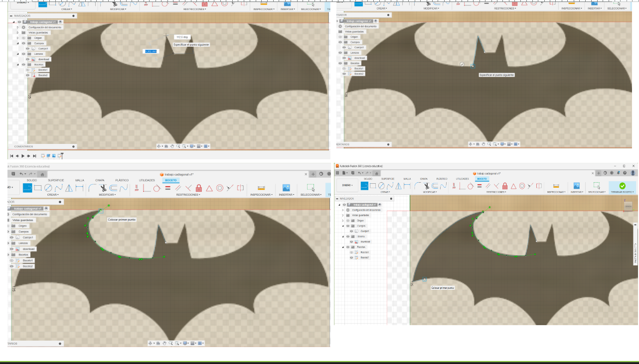
Task: Jump to timeline end in top-left window
Action: [35, 156]
